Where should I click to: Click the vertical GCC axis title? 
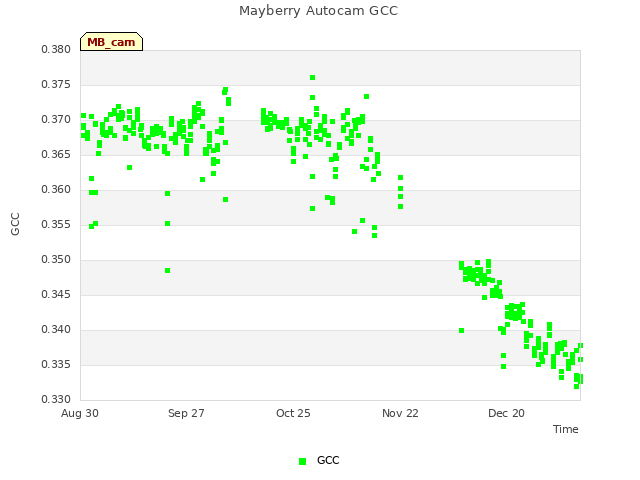[15, 224]
